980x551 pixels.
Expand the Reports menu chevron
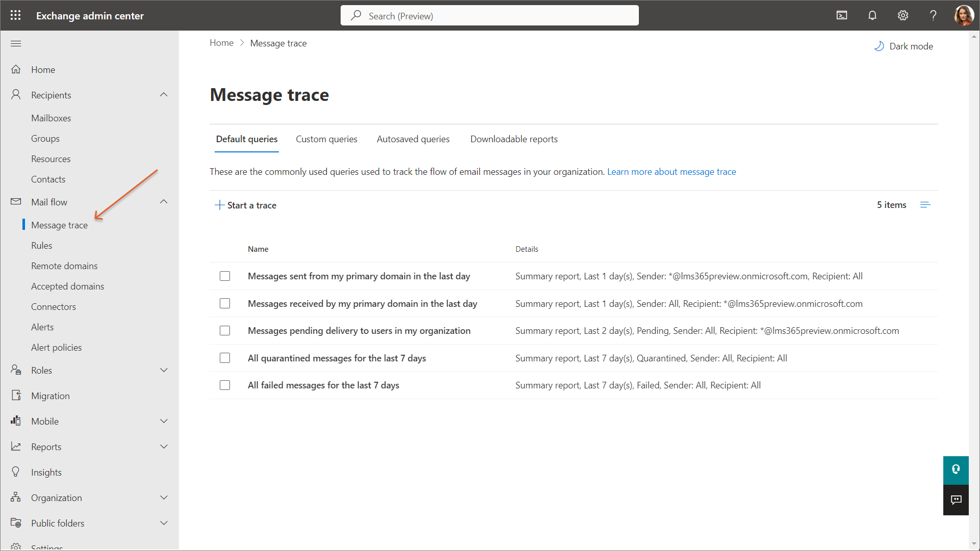164,447
